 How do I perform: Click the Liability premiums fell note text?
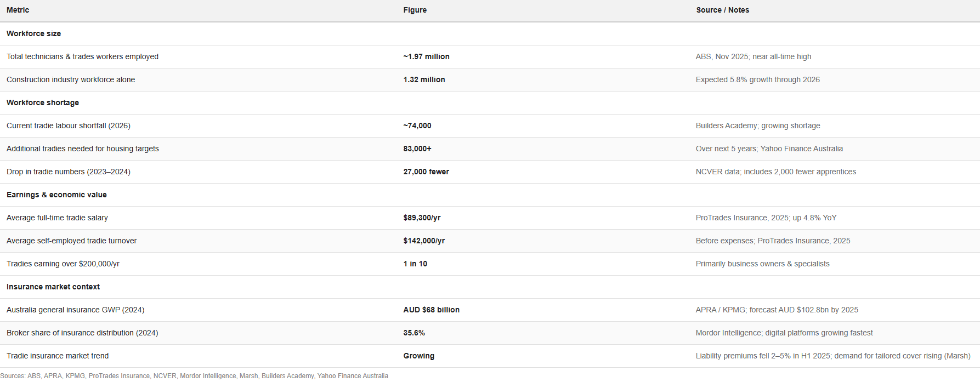pos(832,356)
